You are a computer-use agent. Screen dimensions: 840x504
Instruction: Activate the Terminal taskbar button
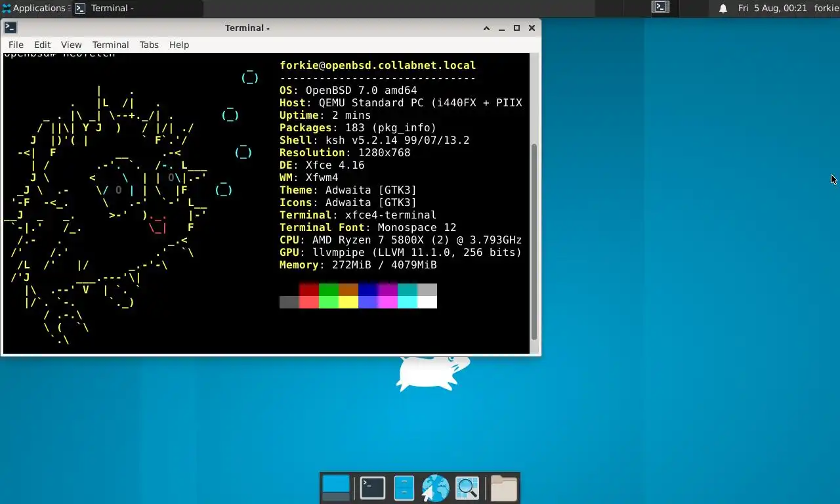138,9
